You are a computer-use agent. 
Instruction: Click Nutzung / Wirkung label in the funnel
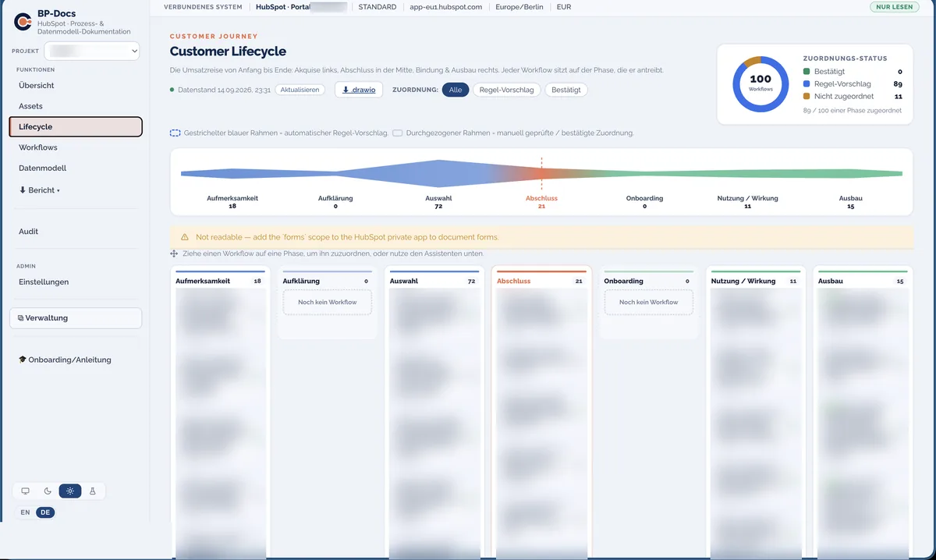click(747, 198)
